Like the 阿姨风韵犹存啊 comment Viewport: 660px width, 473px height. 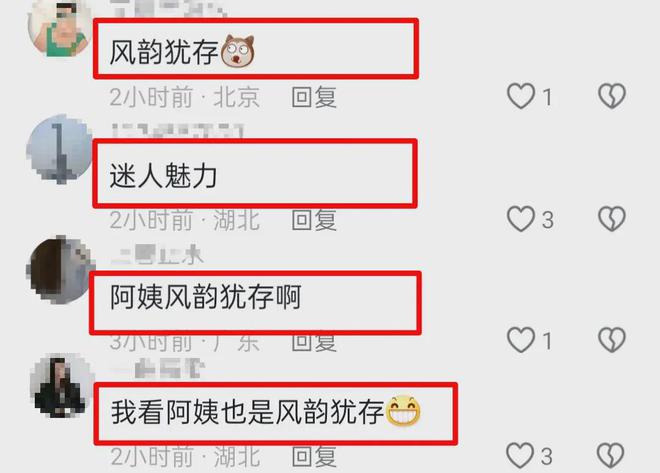[521, 340]
